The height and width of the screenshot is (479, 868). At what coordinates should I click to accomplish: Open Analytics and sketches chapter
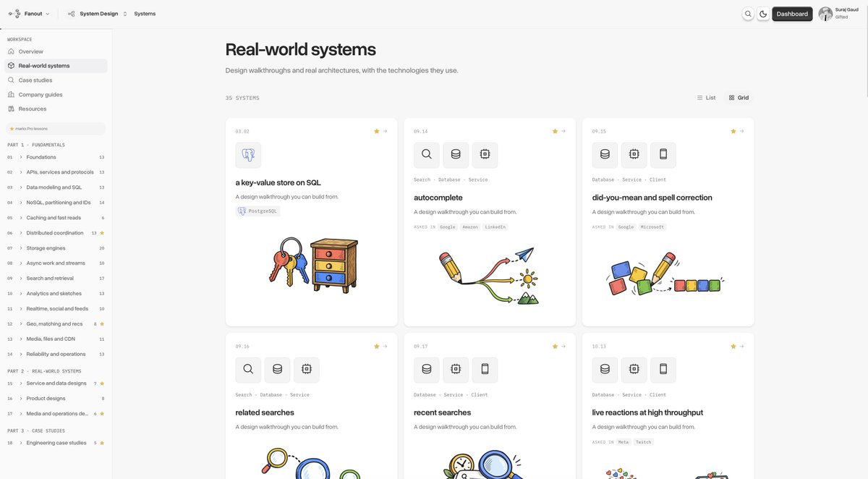(56, 294)
